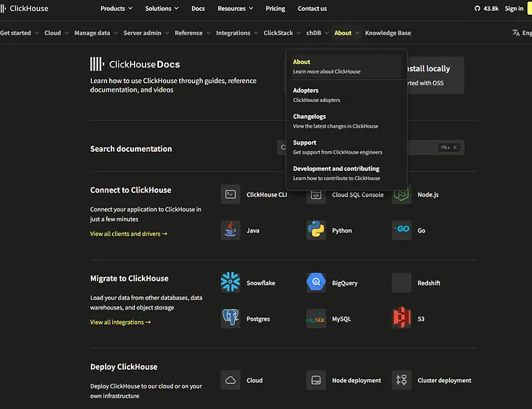Viewport: 532px width, 409px height.
Task: Click the Node deployment icon
Action: point(316,380)
